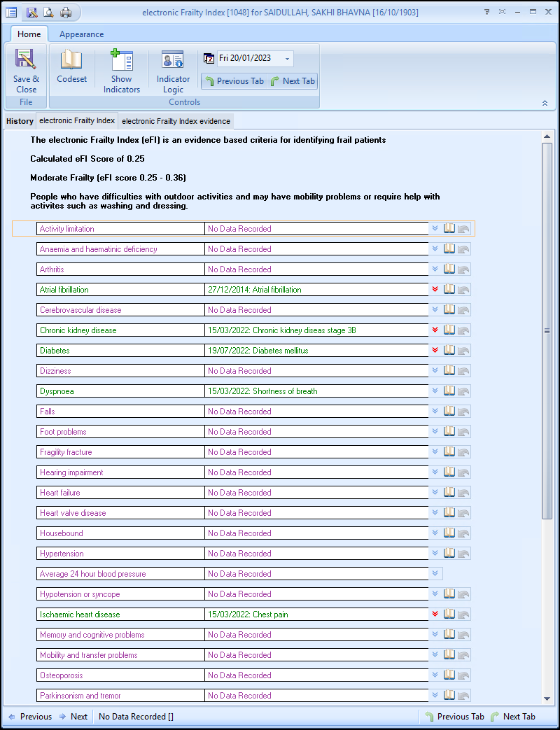Click the print preview magnifier icon

coord(48,12)
